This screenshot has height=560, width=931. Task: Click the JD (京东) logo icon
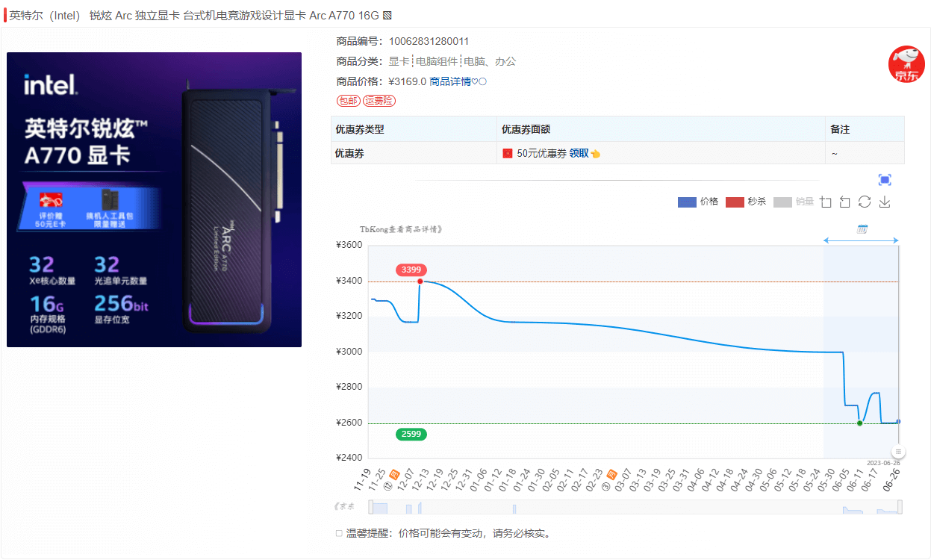coord(906,64)
